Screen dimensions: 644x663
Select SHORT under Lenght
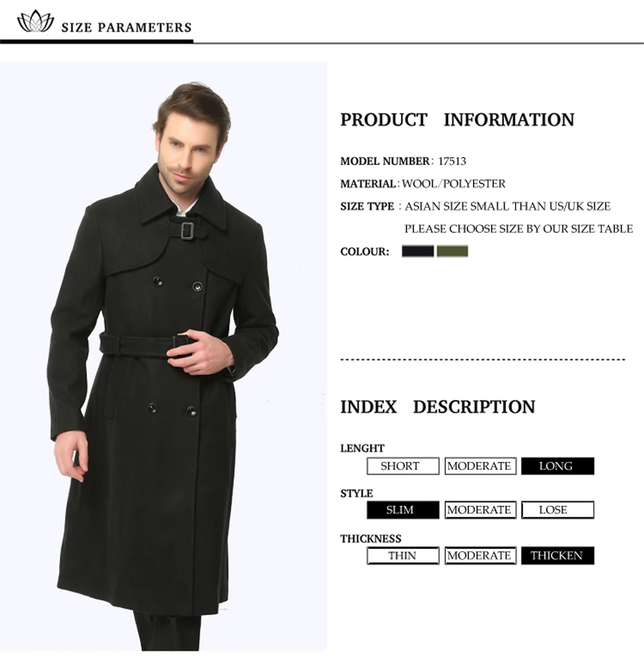[403, 466]
